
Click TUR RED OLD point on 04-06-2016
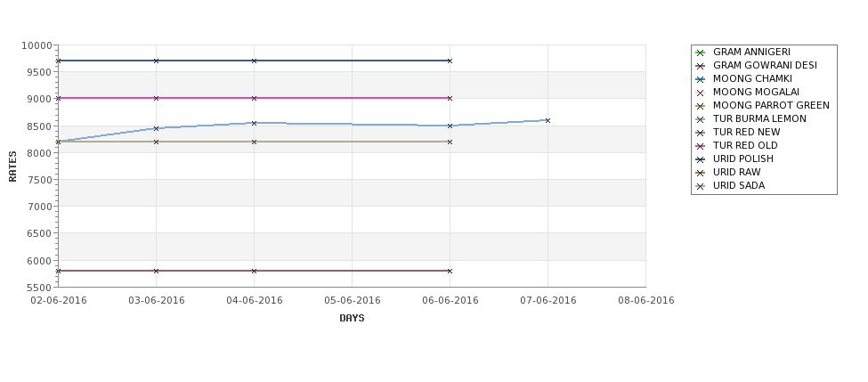[254, 98]
